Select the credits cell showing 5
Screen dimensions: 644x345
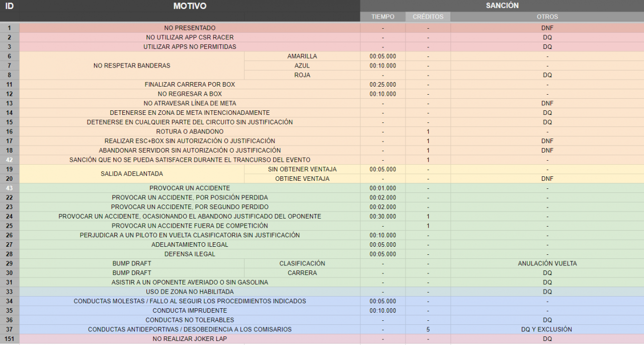(428, 329)
